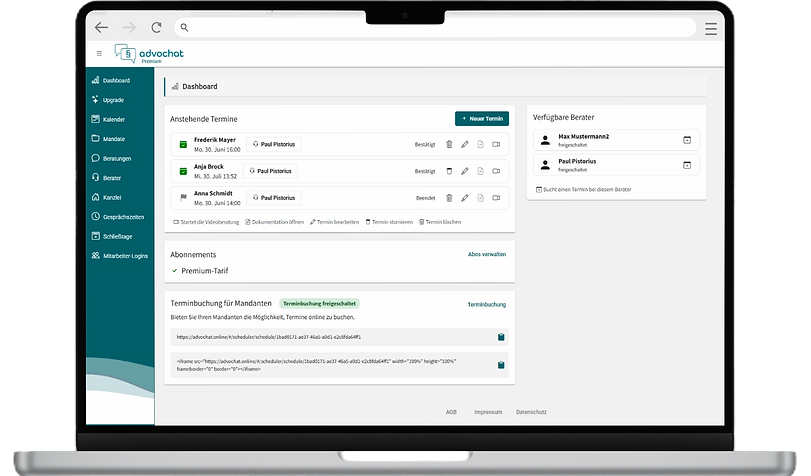Viewport: 811px width, 476px height.
Task: Edit the Anja Brock appointment with pencil icon
Action: pyautogui.click(x=464, y=171)
